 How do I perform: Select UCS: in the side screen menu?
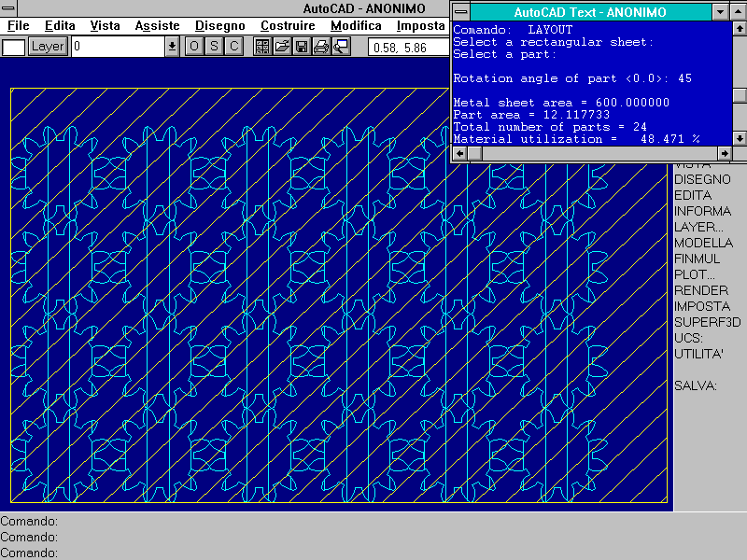coord(688,338)
